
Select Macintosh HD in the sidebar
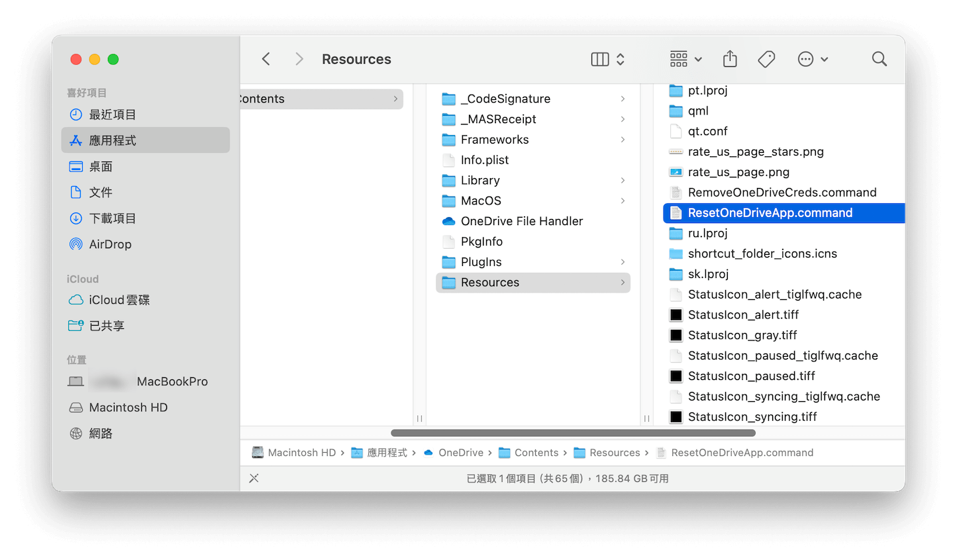point(146,407)
